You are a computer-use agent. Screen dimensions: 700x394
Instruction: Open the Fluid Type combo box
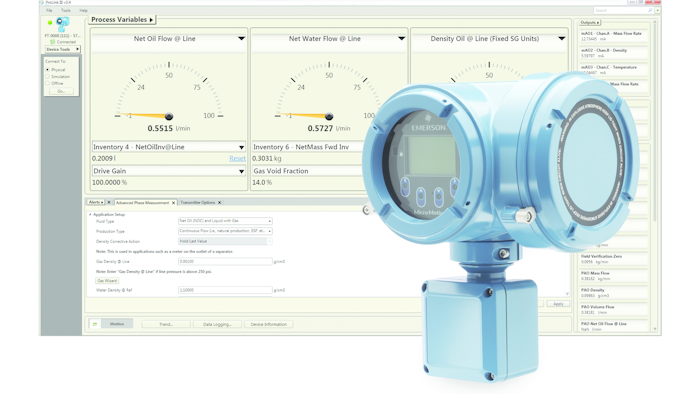[x=225, y=221]
